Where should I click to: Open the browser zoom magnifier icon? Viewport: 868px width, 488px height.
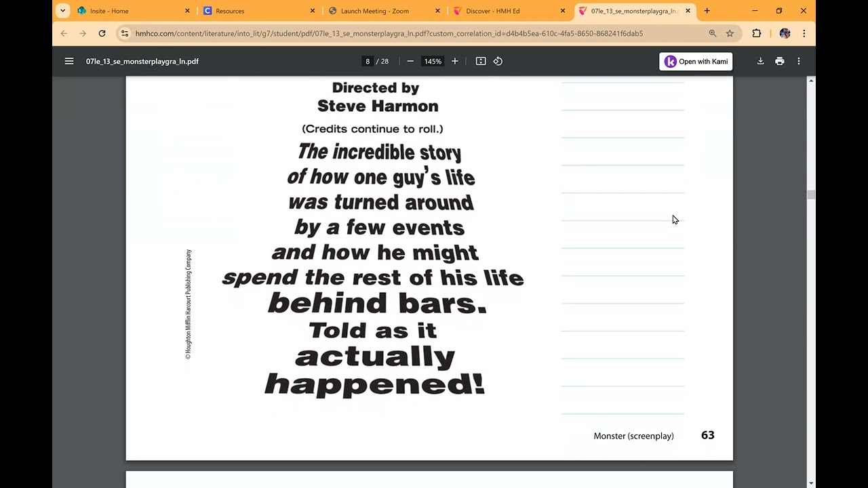(x=713, y=33)
